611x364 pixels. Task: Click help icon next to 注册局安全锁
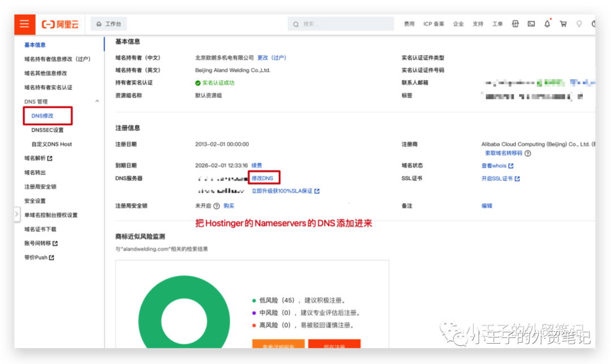pos(216,206)
